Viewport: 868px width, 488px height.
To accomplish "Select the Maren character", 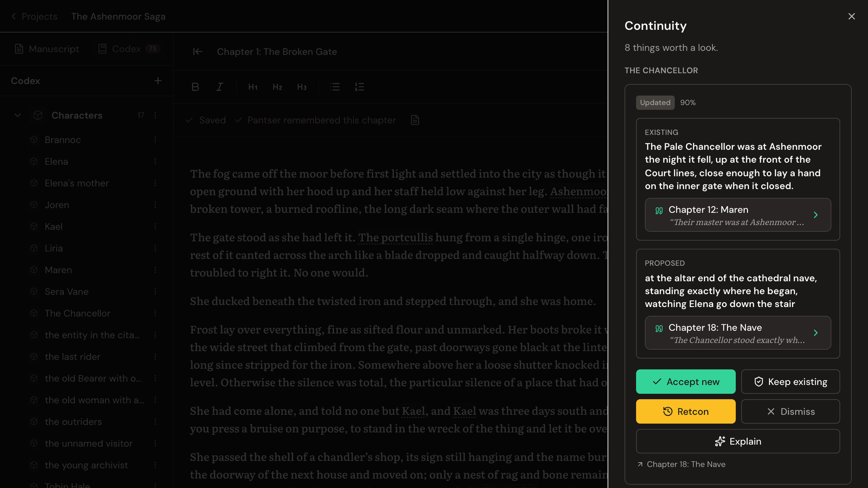I will click(58, 270).
